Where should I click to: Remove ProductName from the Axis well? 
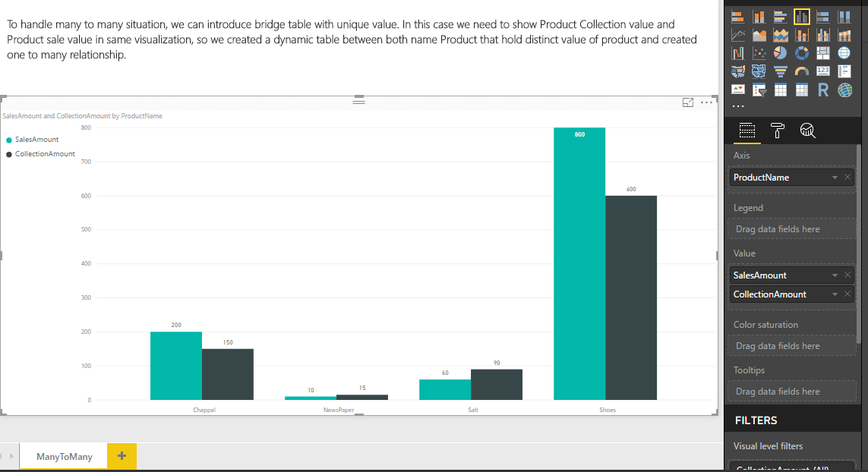(x=847, y=178)
